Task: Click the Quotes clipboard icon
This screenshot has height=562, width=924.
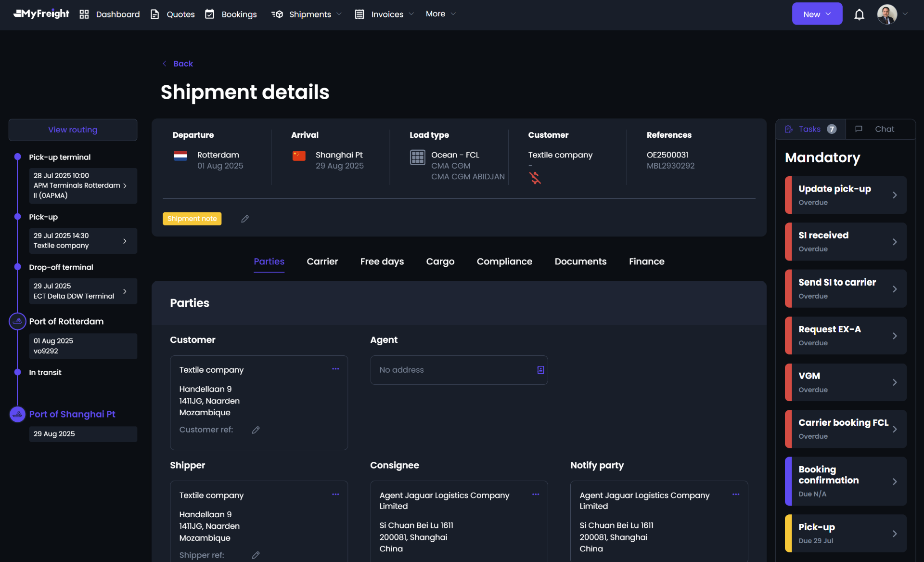Action: click(x=155, y=14)
